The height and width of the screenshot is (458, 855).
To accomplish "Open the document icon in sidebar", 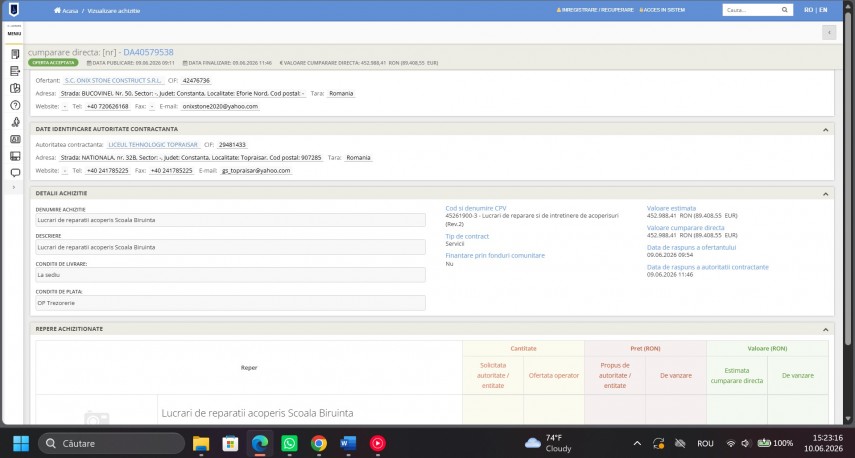I will coord(15,54).
